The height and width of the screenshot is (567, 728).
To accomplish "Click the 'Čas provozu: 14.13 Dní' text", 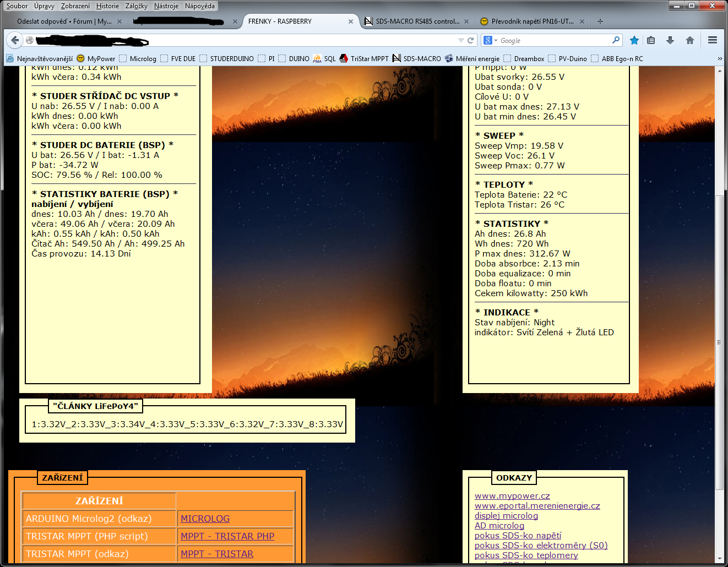I will (x=81, y=254).
